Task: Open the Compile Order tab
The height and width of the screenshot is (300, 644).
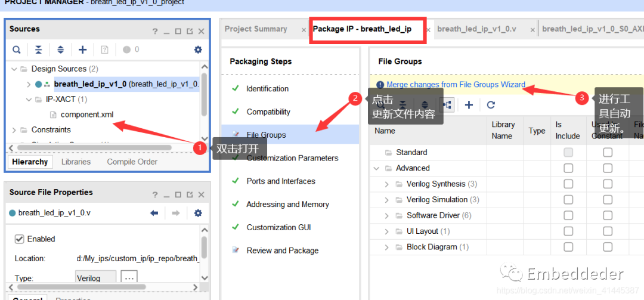Action: (132, 162)
